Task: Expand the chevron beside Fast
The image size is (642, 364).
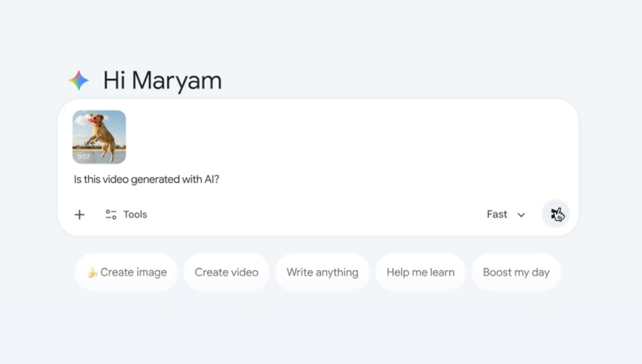Action: click(x=521, y=215)
